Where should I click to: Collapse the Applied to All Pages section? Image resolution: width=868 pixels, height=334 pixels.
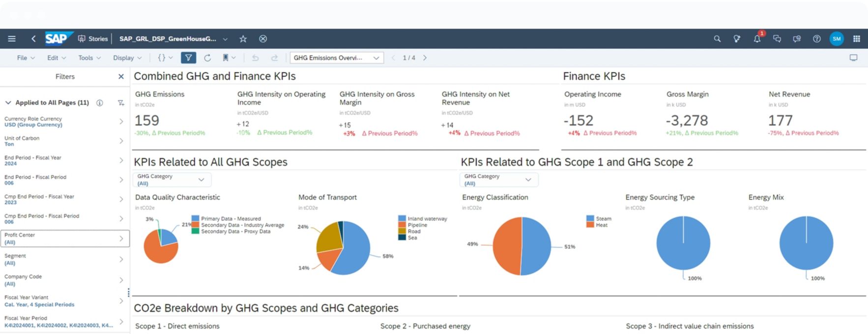coord(8,103)
